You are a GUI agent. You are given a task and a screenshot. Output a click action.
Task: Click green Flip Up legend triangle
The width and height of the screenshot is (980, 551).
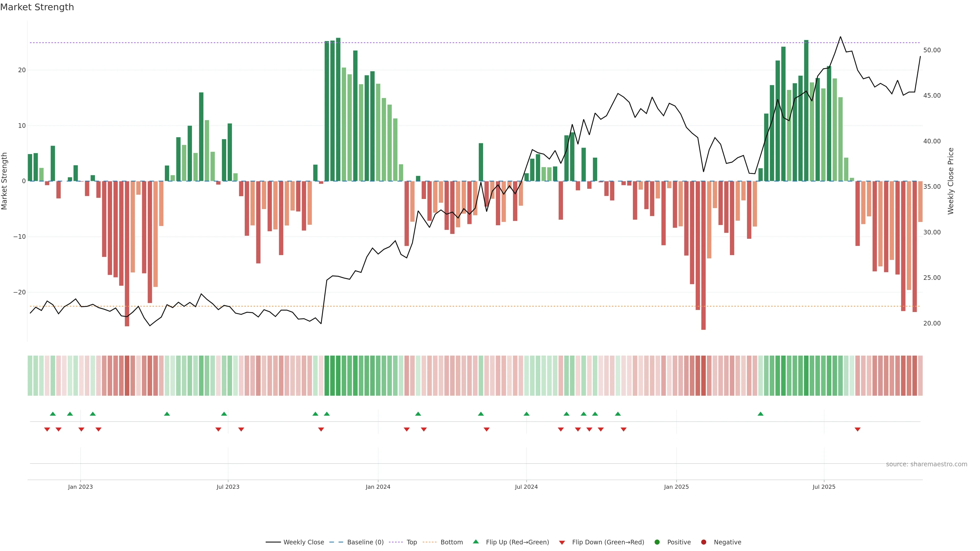[475, 542]
